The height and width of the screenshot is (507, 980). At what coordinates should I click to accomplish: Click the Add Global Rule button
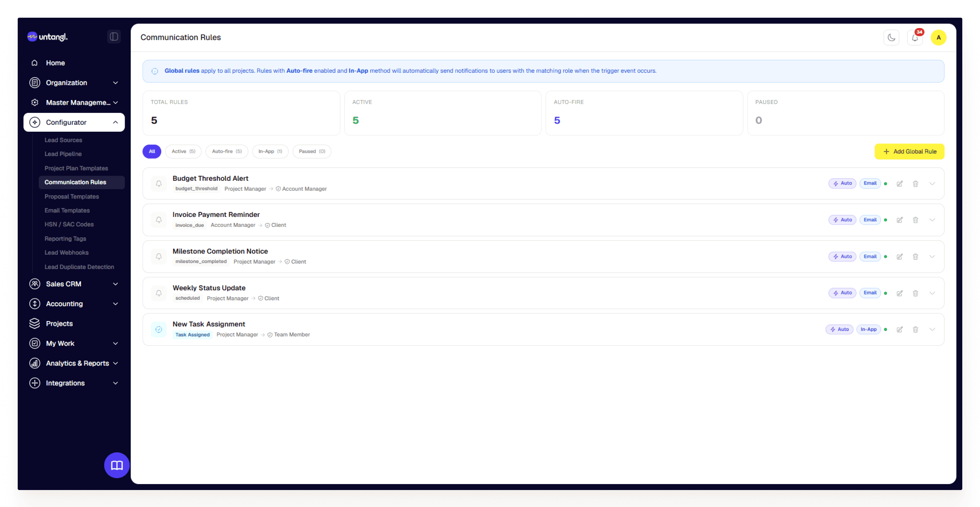pos(909,151)
